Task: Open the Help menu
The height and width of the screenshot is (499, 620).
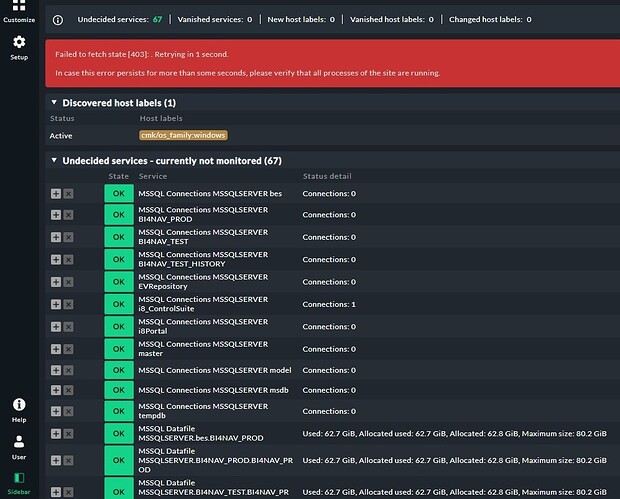Action: pos(18,409)
